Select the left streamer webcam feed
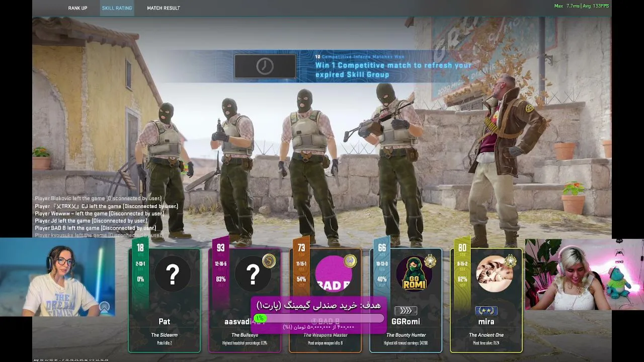 click(x=57, y=277)
